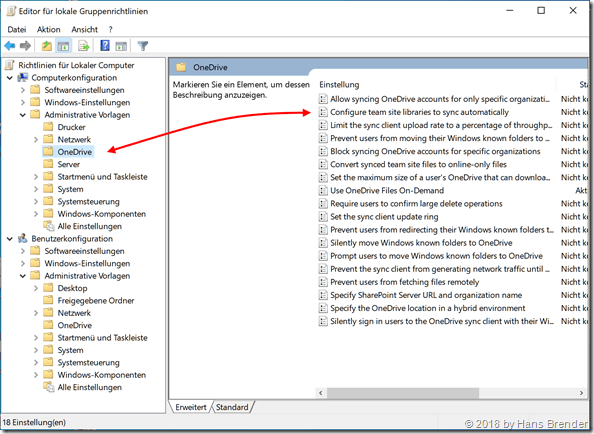Select Specify SharePoint Server URL and organization name
Viewport: 594px width, 434px height.
426,295
